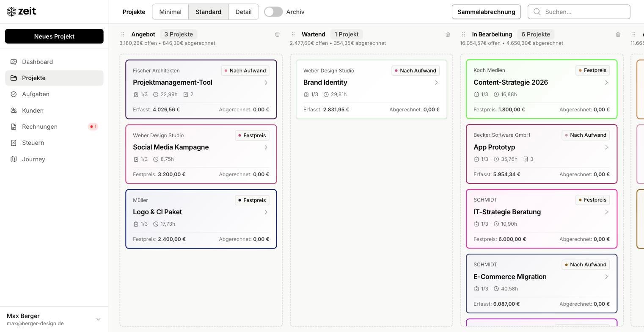644x332 pixels.
Task: Click trash icon of Wartend column
Action: click(448, 34)
